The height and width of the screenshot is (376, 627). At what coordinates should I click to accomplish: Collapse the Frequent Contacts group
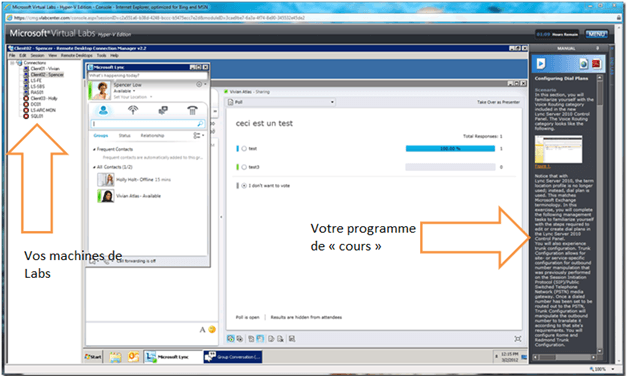point(94,149)
